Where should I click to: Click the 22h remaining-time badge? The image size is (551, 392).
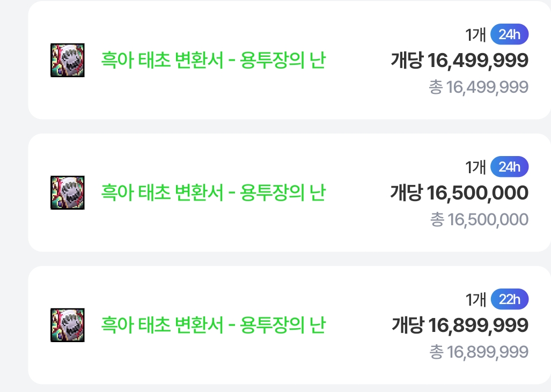(x=509, y=300)
